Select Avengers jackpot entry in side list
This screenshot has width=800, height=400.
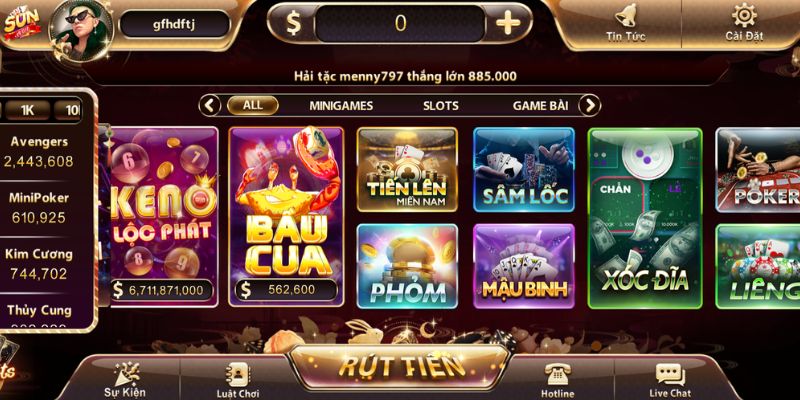pos(39,152)
